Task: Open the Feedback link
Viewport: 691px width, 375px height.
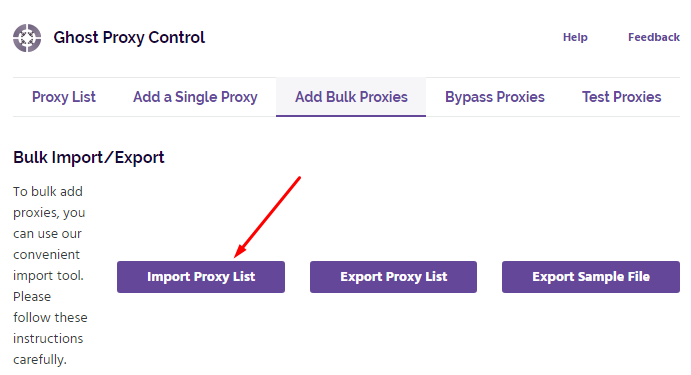Action: click(x=654, y=37)
